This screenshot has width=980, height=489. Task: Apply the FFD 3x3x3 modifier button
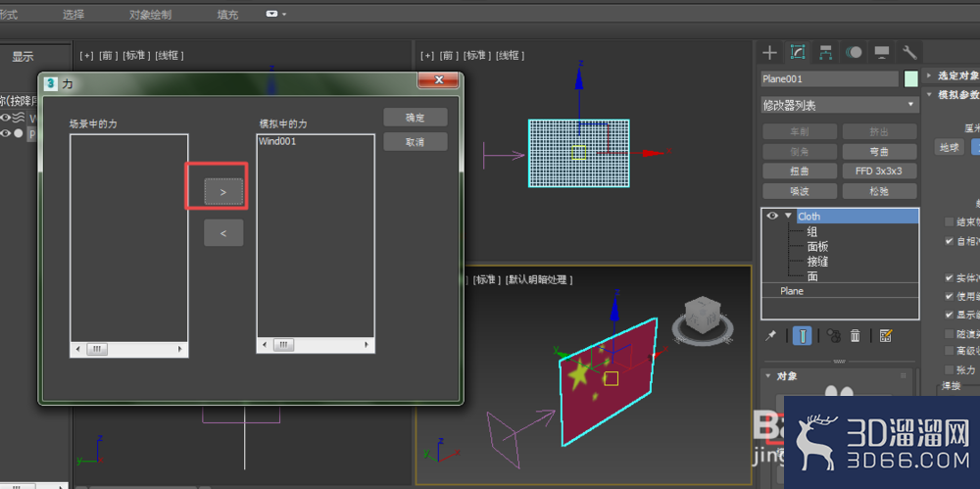[x=879, y=171]
